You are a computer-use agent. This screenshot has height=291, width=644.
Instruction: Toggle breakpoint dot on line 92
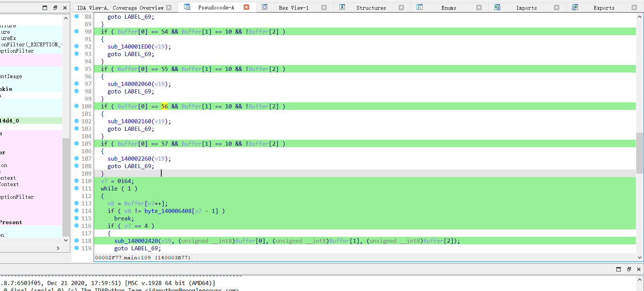(77, 46)
